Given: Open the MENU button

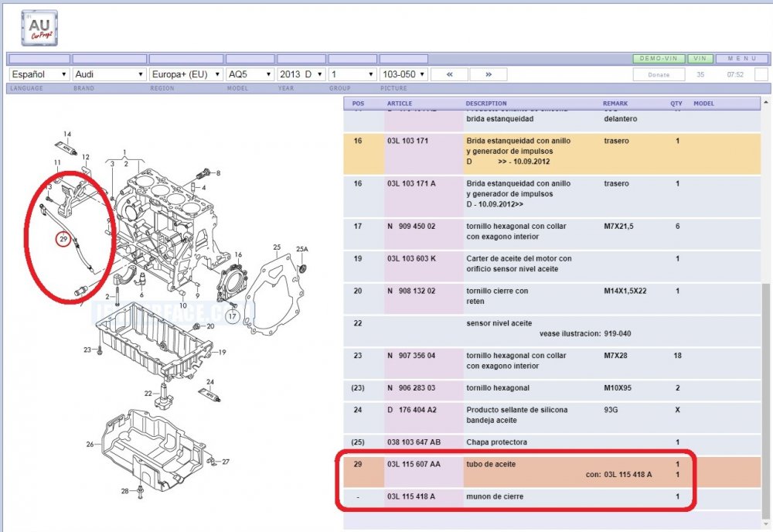Looking at the screenshot, I should pos(742,59).
